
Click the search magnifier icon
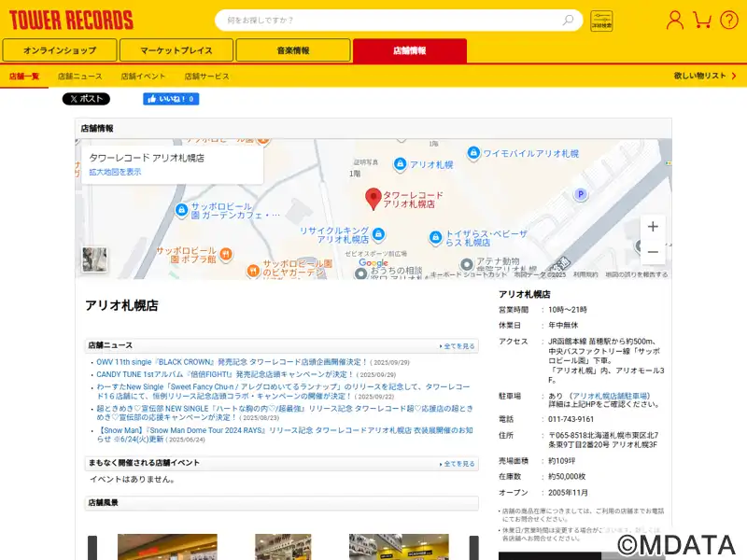click(x=568, y=20)
